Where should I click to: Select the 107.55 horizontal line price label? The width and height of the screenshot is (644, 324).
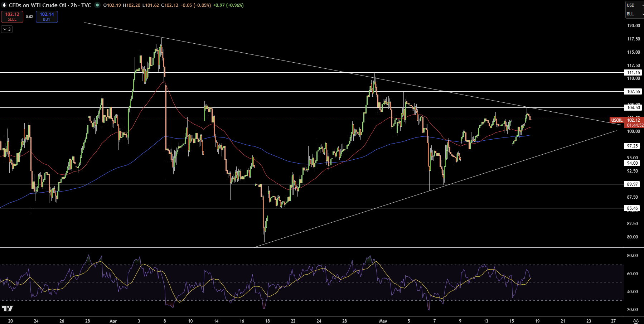633,92
